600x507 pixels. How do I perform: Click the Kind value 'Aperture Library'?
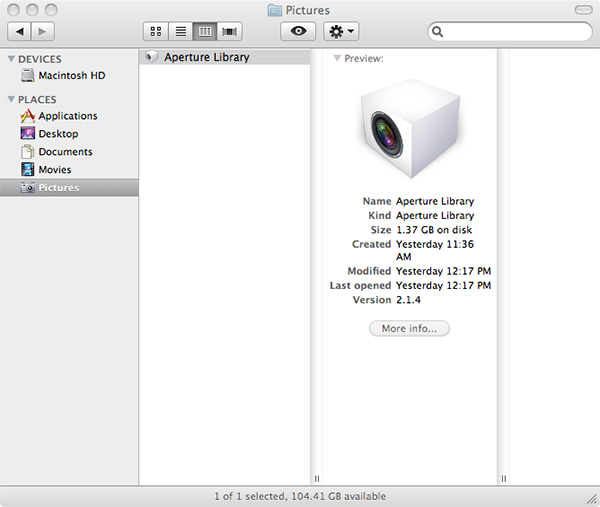tap(435, 215)
